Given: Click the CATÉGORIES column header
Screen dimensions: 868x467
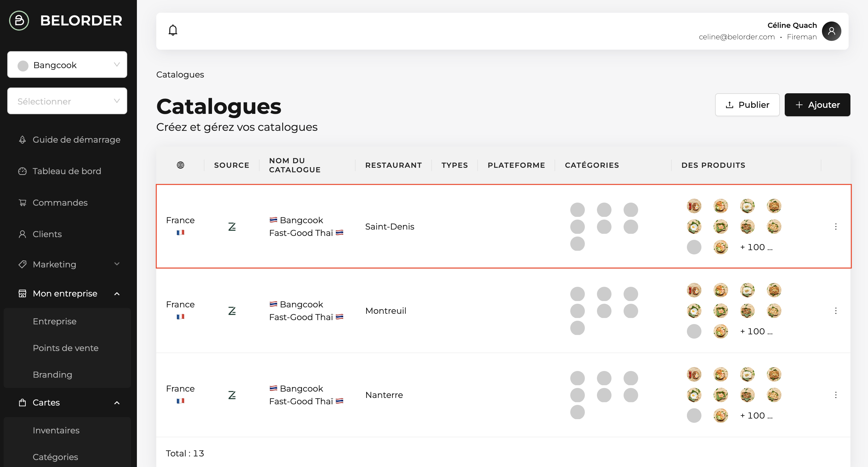Looking at the screenshot, I should click(x=592, y=165).
